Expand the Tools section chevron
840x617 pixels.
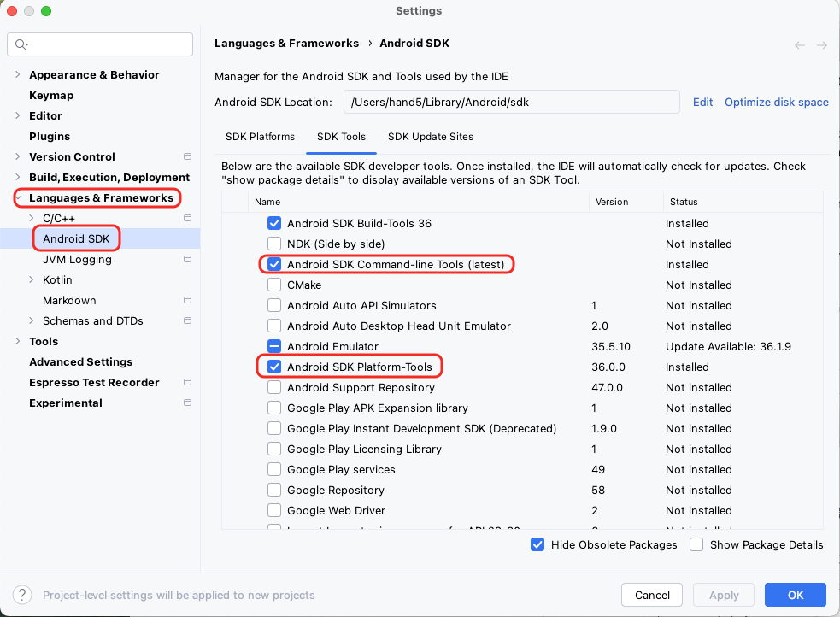(x=18, y=341)
